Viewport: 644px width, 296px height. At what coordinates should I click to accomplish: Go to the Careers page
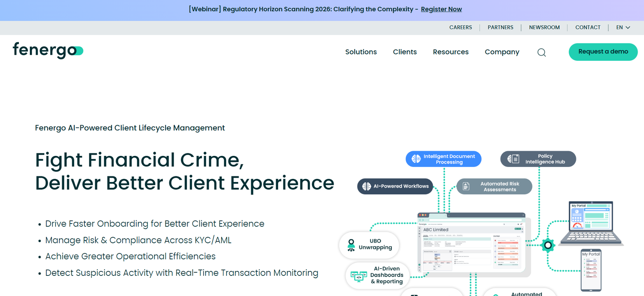click(460, 27)
